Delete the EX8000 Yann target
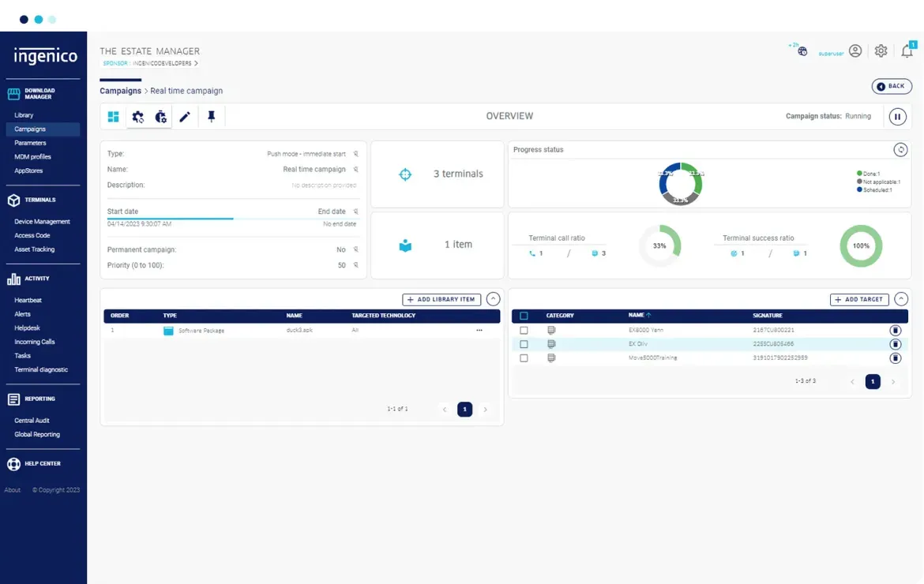924x584 pixels. click(895, 331)
